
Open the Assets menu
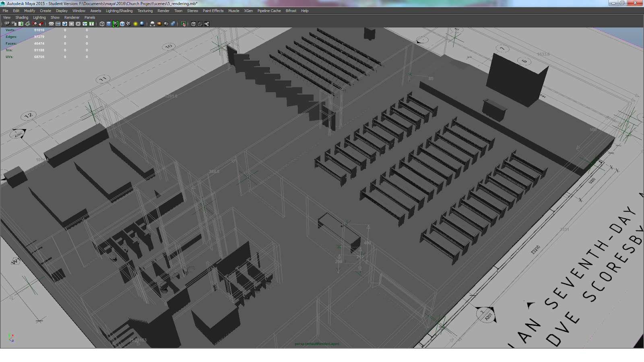96,11
